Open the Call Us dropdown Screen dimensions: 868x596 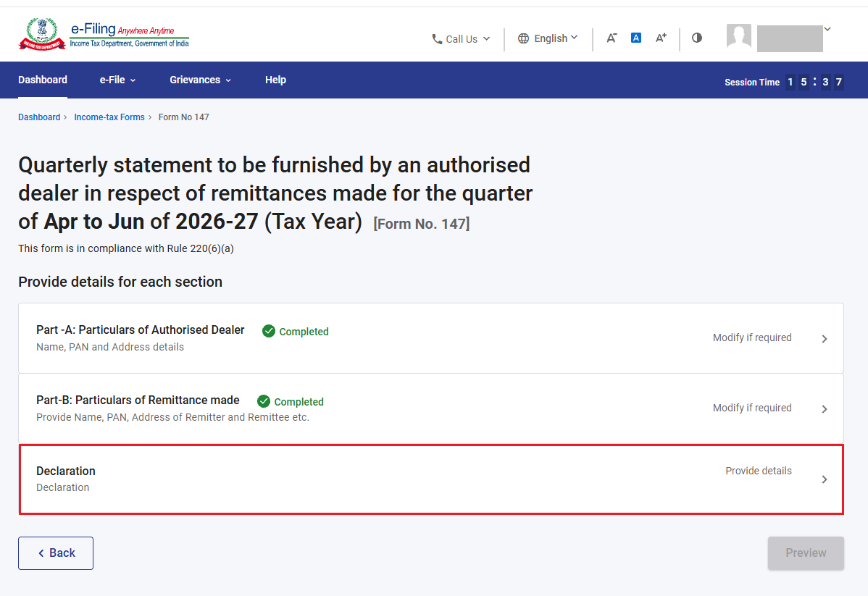click(x=461, y=38)
